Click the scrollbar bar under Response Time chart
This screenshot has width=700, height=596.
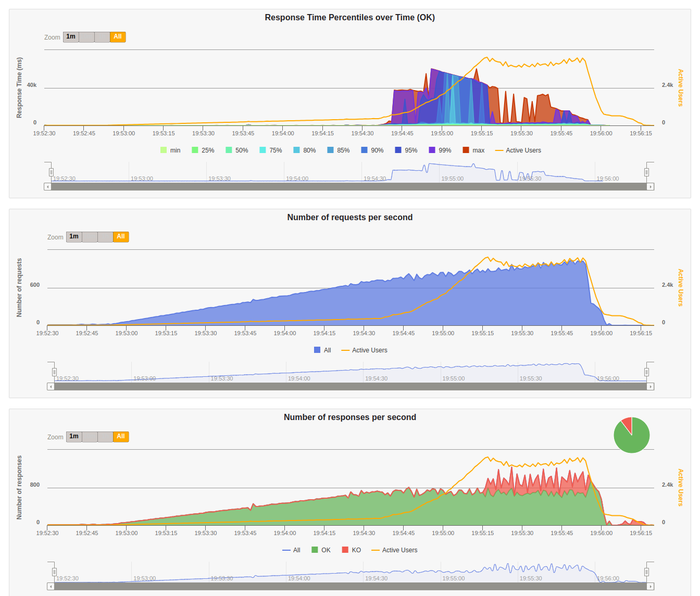pos(349,186)
